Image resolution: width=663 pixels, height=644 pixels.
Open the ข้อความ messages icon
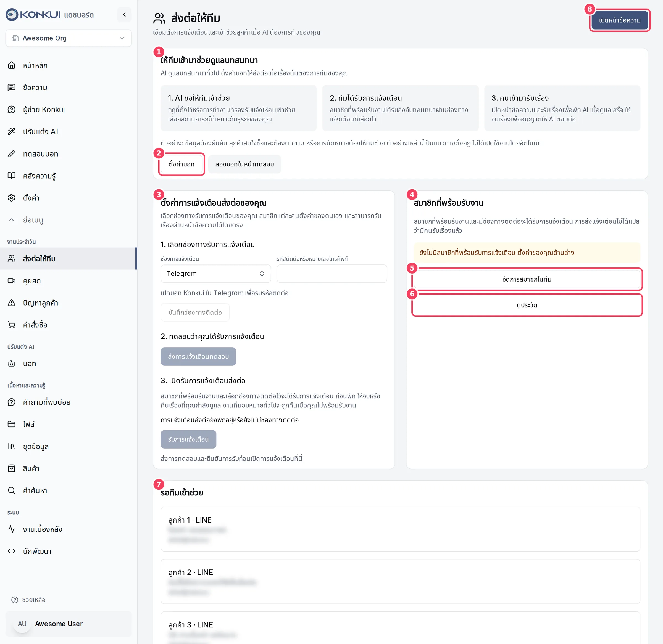(x=12, y=88)
